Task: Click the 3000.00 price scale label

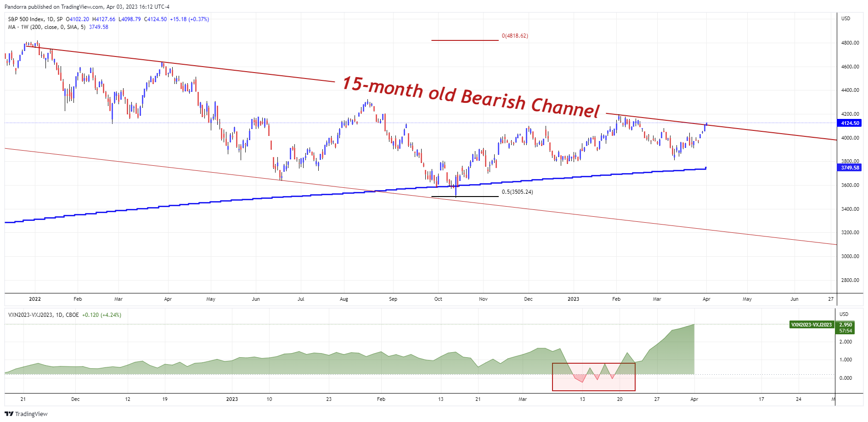Action: [x=850, y=256]
